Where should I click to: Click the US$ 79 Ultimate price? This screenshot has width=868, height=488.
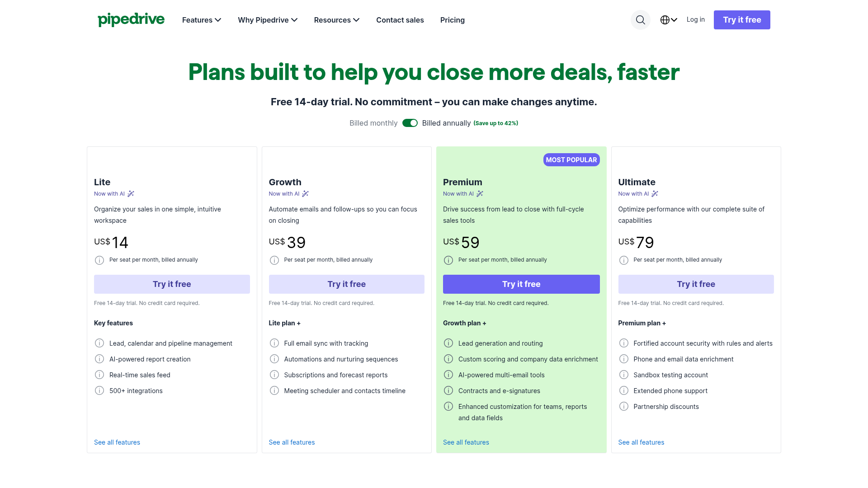click(636, 243)
